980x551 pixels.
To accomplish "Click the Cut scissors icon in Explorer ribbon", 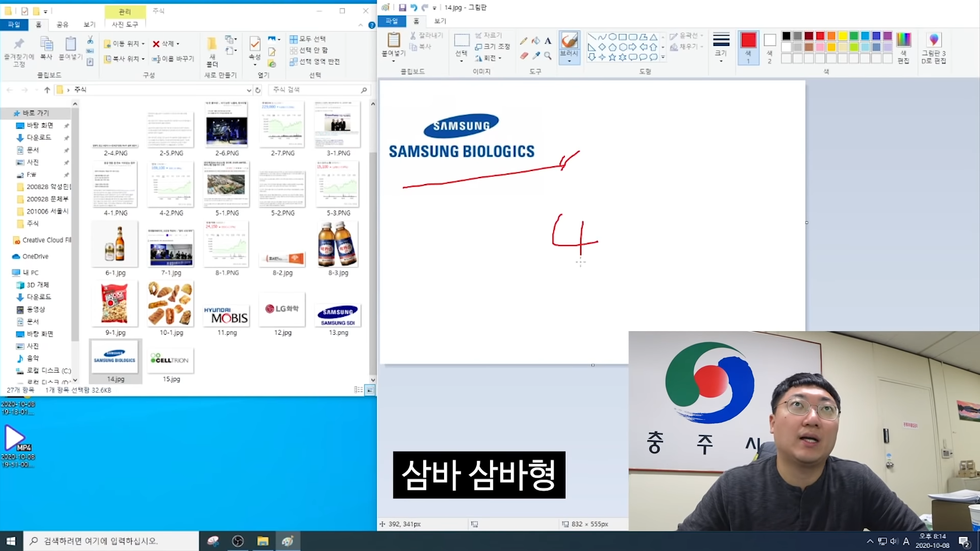I will click(x=90, y=40).
